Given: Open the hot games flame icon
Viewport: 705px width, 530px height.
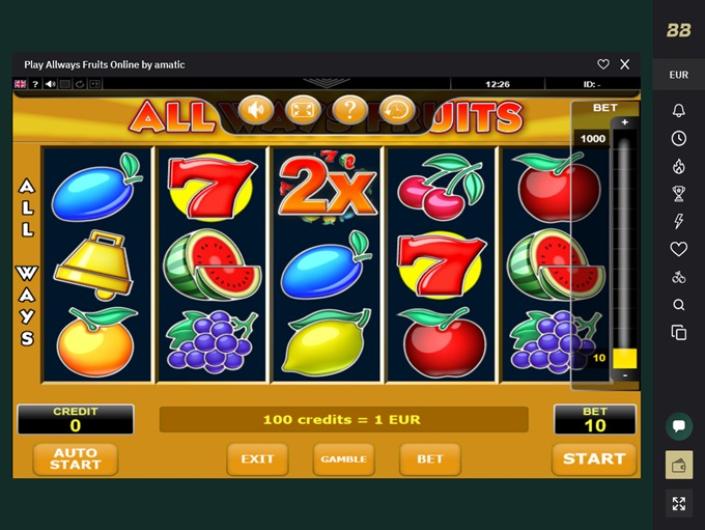Looking at the screenshot, I should tap(678, 166).
